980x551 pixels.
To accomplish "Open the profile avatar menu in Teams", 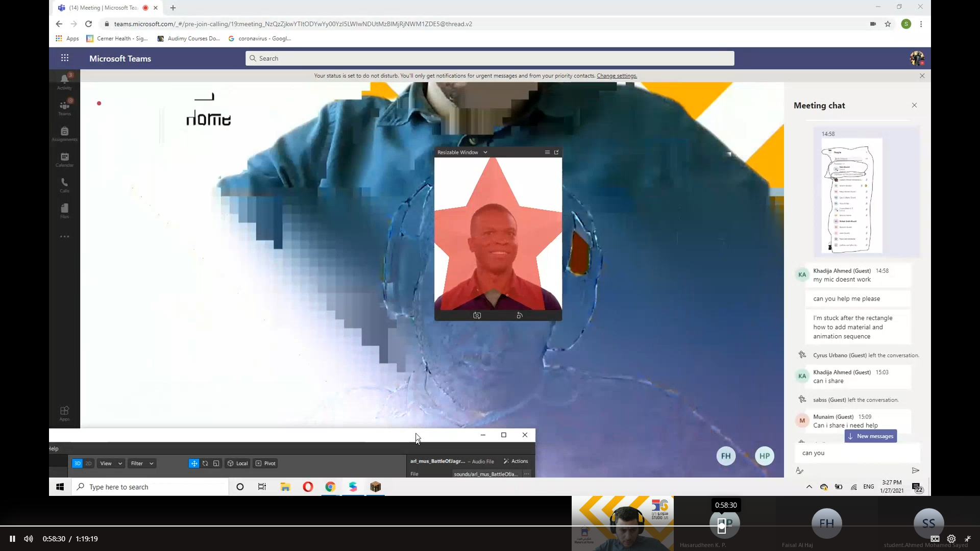I will pos(917,58).
